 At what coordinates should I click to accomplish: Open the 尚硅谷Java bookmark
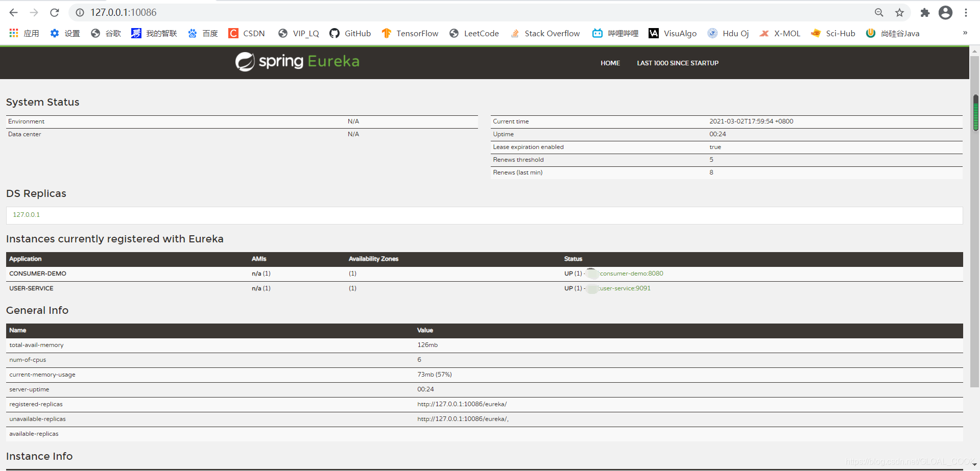point(893,33)
